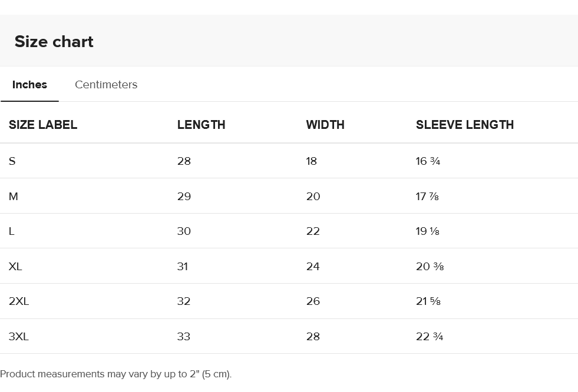Screen dimensions: 578x392
Task: Select the L size row label
Action: [12, 231]
